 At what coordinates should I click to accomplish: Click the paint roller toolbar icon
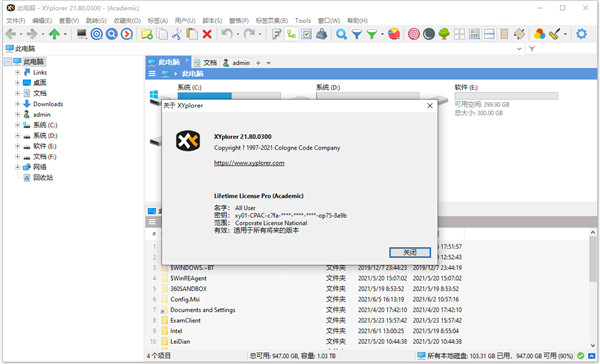tap(554, 34)
